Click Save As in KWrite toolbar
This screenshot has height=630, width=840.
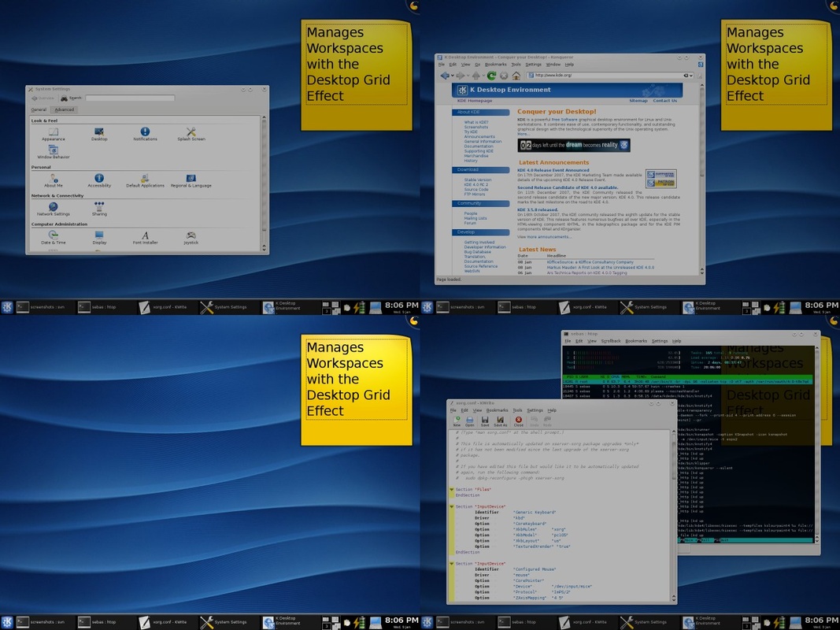pos(501,421)
